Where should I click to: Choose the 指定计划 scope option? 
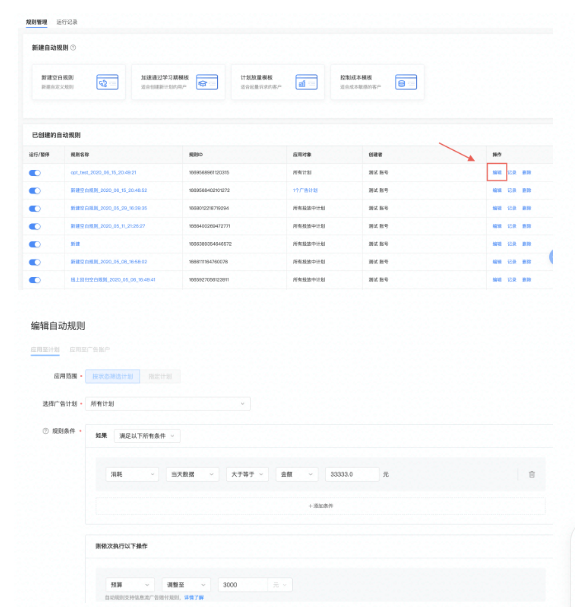click(160, 376)
